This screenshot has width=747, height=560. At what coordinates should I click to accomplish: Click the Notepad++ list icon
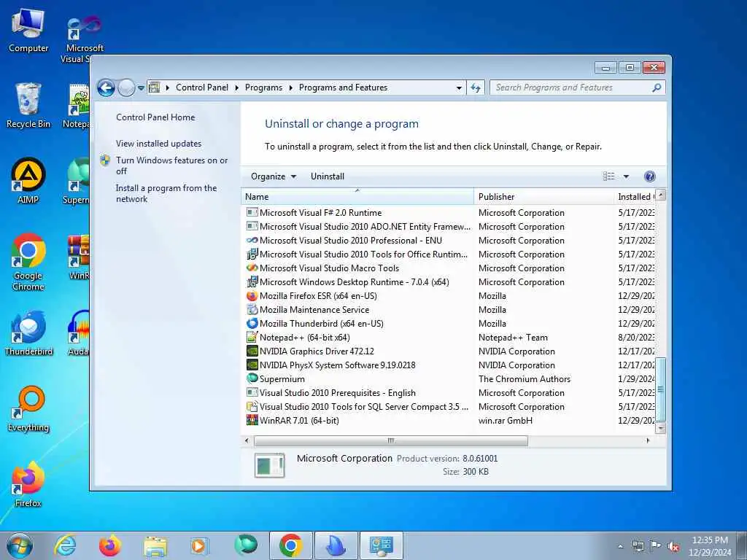click(x=252, y=337)
